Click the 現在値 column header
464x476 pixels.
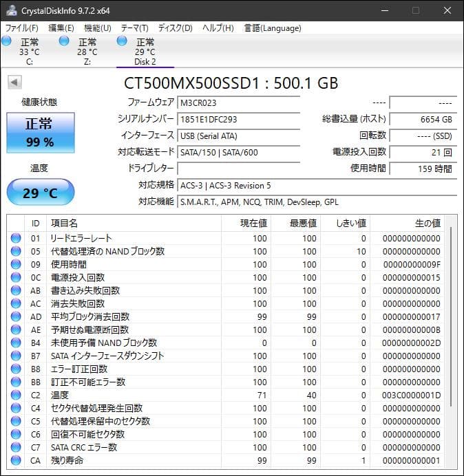click(246, 224)
